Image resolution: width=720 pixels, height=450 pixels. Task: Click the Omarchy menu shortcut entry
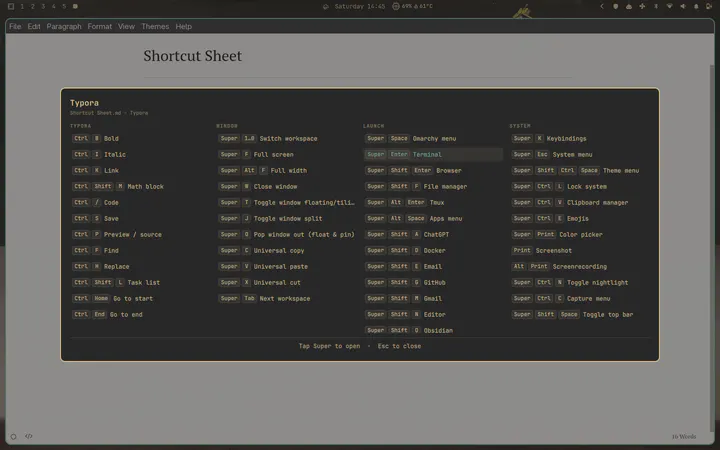click(411, 139)
